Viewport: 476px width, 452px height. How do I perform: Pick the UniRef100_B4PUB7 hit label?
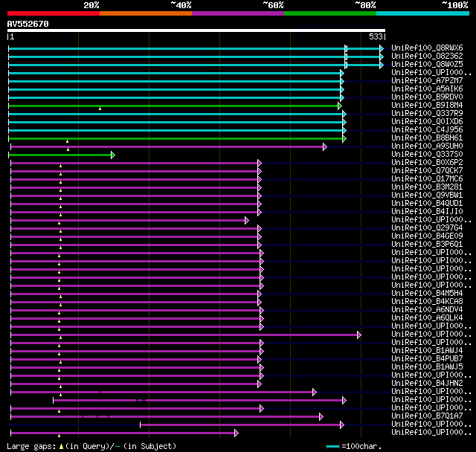click(427, 359)
